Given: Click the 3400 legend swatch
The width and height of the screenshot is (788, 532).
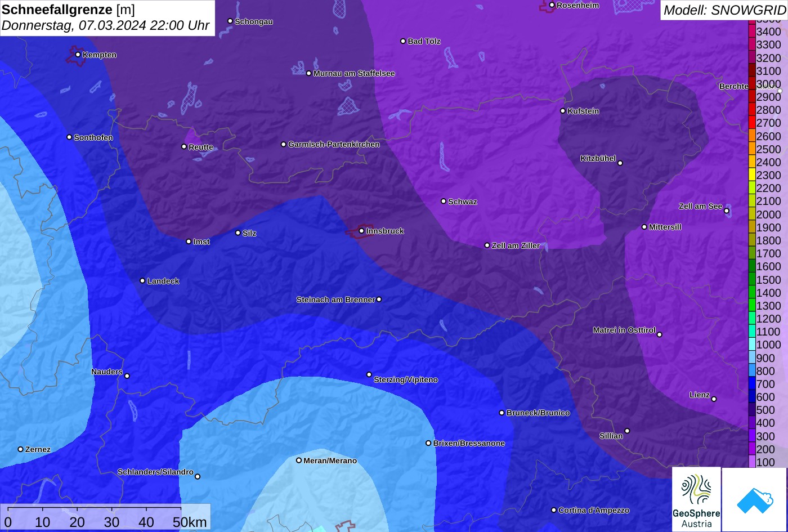Looking at the screenshot, I should (751, 32).
